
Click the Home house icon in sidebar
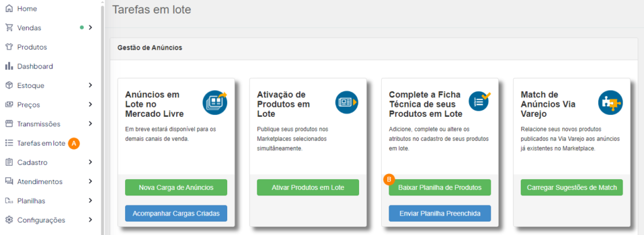click(x=9, y=9)
